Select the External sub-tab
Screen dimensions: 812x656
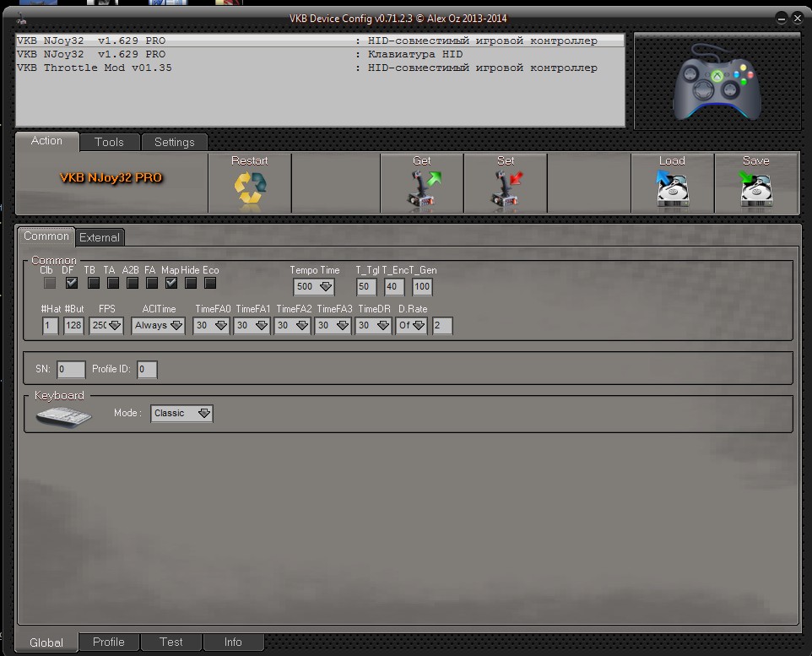[x=100, y=237]
